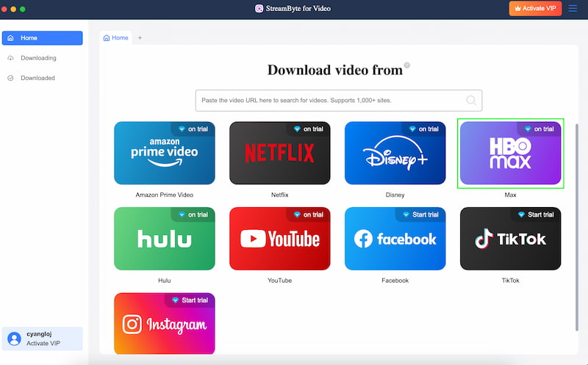Click the help icon beside the heading
The image size is (588, 365).
(407, 65)
